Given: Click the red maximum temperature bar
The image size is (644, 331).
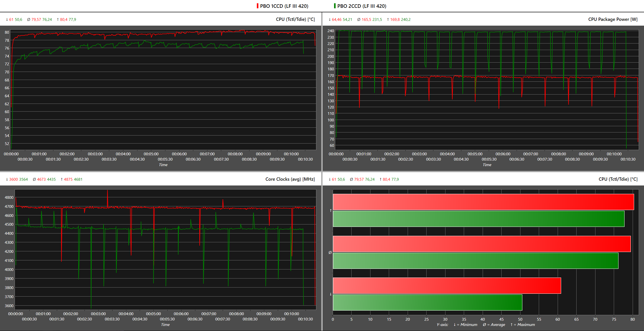Looking at the screenshot, I should 483,202.
